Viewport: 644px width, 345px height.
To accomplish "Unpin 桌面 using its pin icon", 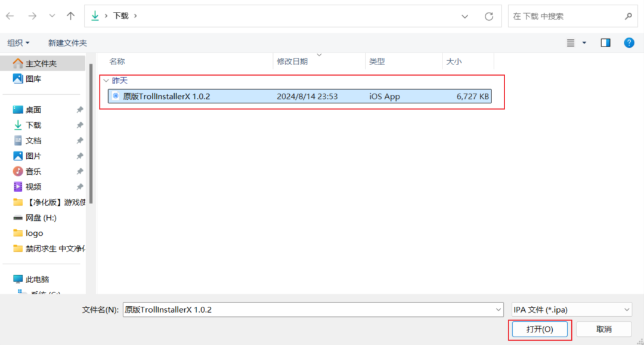I will (x=80, y=110).
